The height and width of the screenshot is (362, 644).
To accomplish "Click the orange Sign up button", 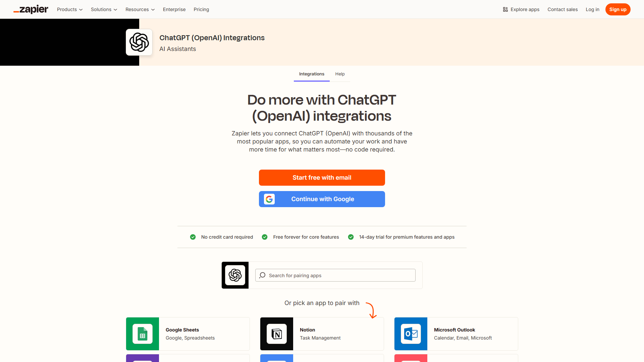I will tap(618, 9).
